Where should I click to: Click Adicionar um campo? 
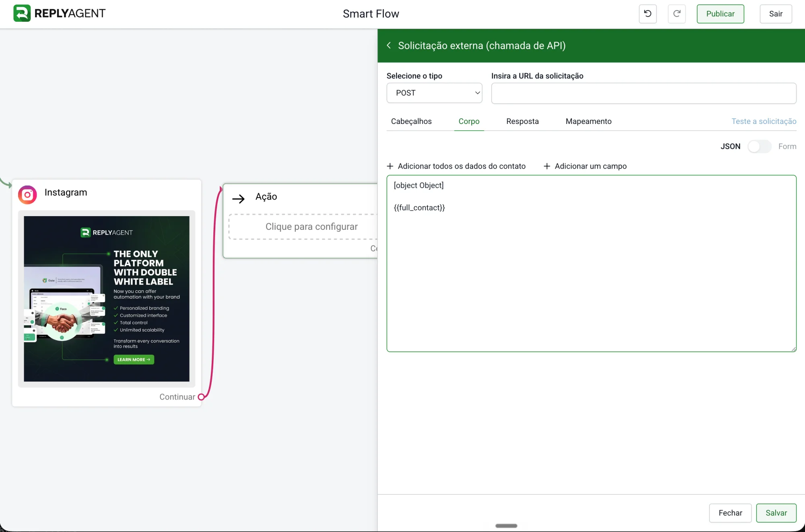pos(585,166)
